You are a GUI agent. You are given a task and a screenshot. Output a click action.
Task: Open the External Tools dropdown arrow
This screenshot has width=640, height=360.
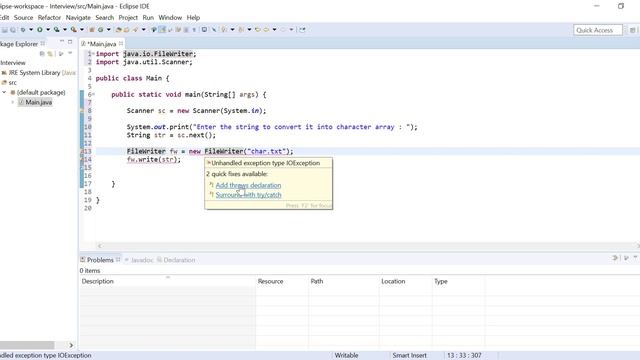82,29
